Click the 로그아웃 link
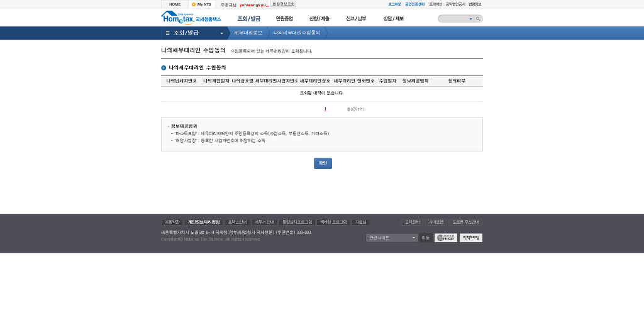Screen dimensions: 644x313 395,4
